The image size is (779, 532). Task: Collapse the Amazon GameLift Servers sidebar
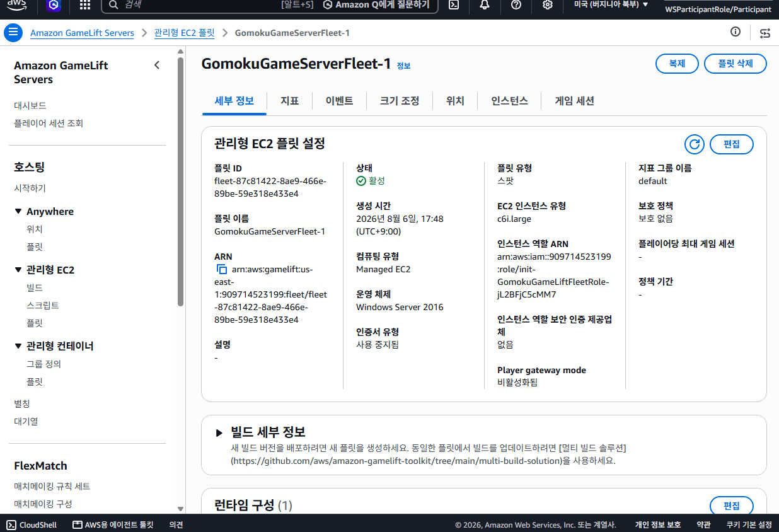tap(157, 65)
